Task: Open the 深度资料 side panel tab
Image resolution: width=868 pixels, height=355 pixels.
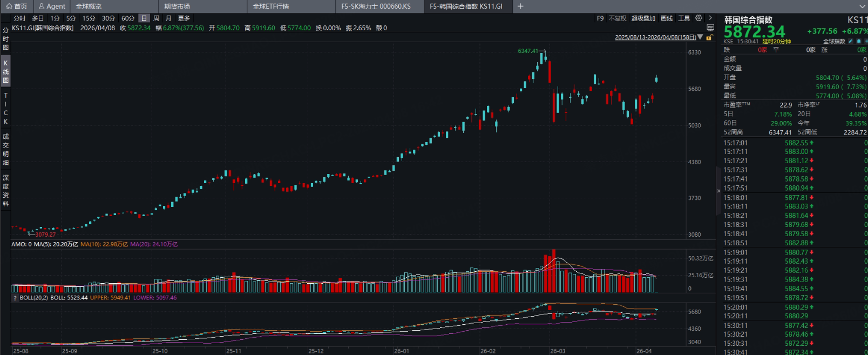Action: point(5,191)
